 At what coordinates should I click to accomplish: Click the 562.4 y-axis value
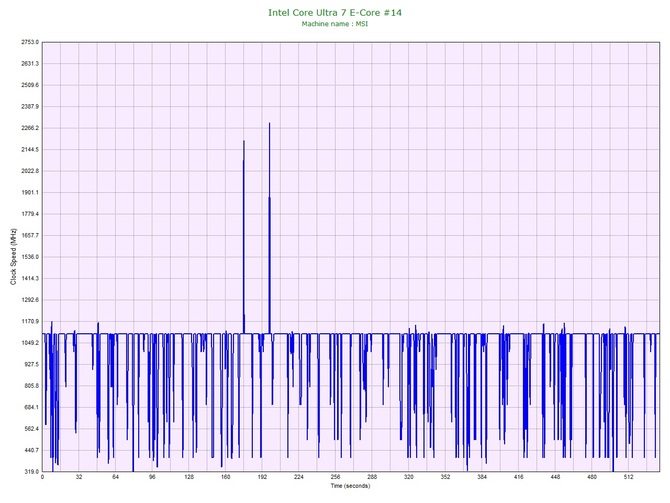(32, 429)
